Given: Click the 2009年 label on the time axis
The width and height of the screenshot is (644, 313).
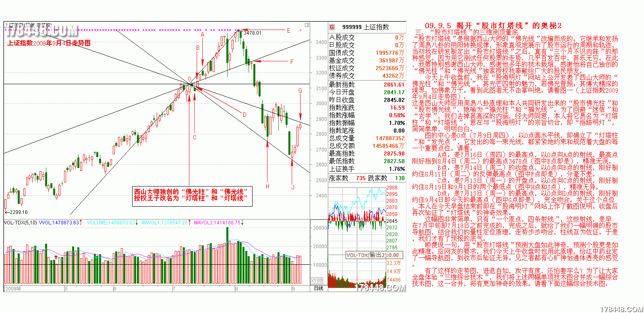Looking at the screenshot, I should [x=13, y=288].
